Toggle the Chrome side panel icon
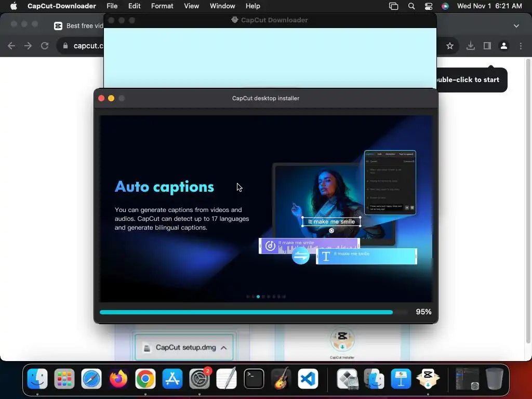Viewport: 532px width, 399px height. (x=487, y=46)
